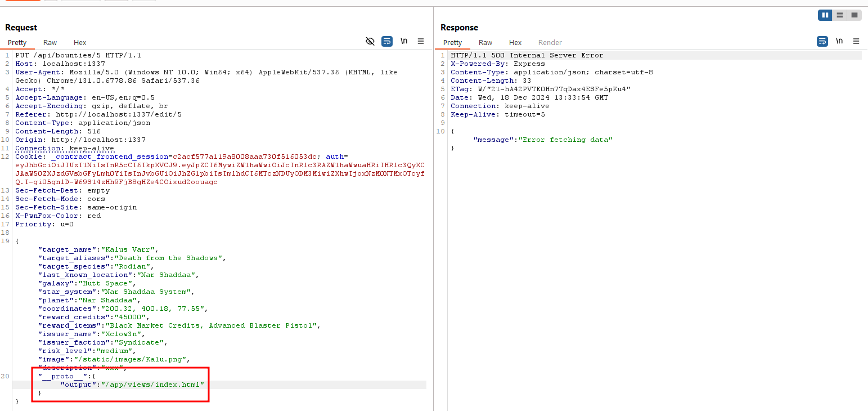Select the combined tabbed layout icon
Screen dimensions: 868x411
pos(854,15)
